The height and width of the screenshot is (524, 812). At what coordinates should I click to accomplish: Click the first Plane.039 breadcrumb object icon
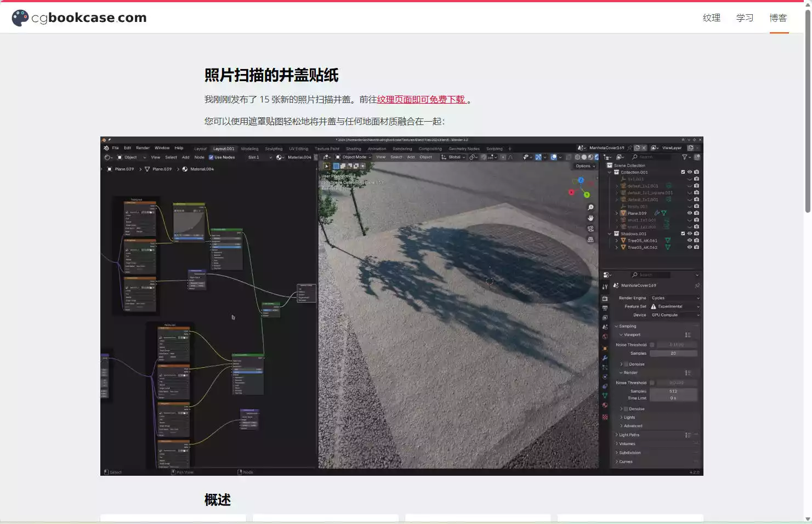click(x=110, y=169)
